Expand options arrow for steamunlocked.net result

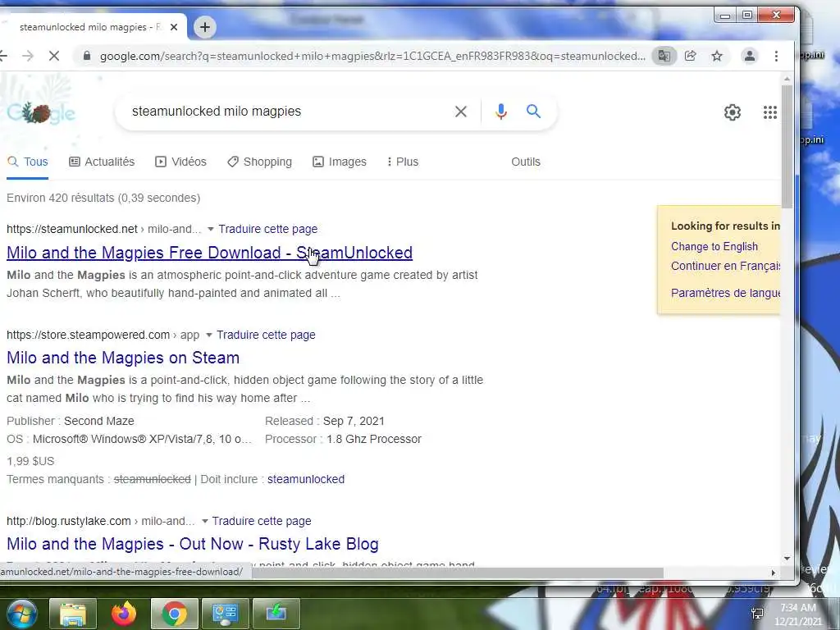(211, 230)
